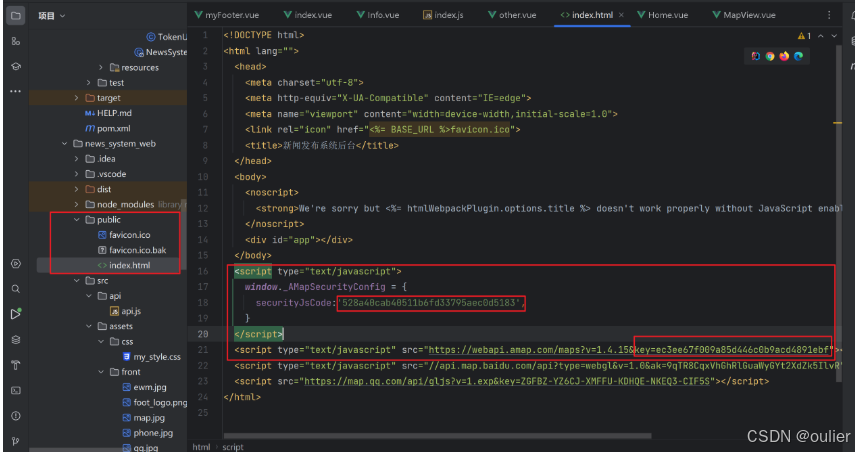The image size is (855, 452).
Task: Click the html breadcrumb item
Action: 201,447
